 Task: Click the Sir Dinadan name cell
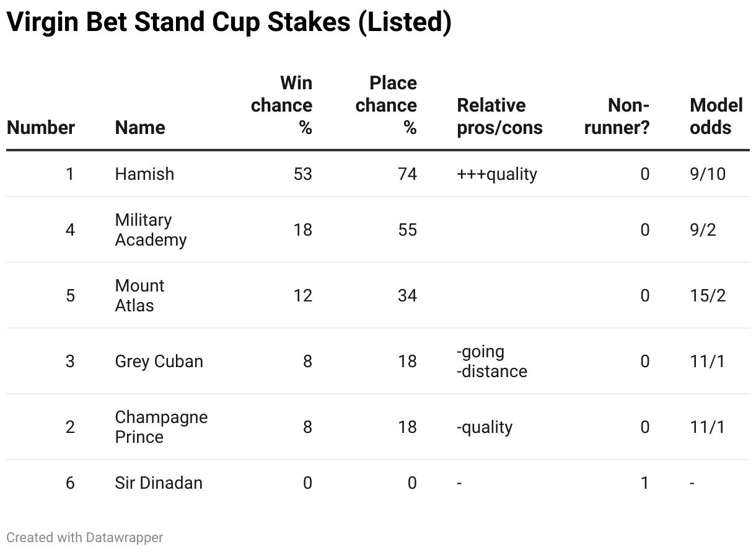[159, 483]
